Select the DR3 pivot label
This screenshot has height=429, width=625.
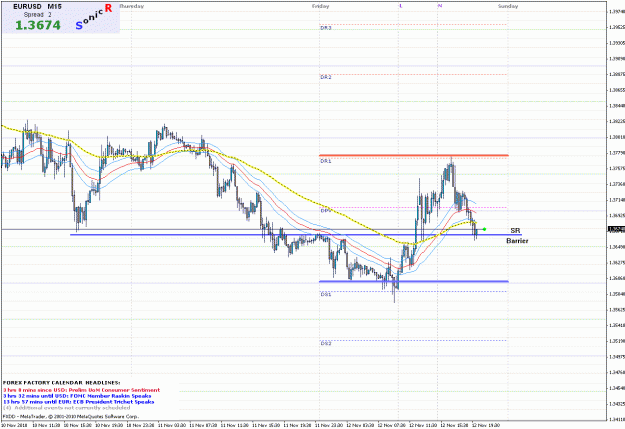(x=326, y=28)
